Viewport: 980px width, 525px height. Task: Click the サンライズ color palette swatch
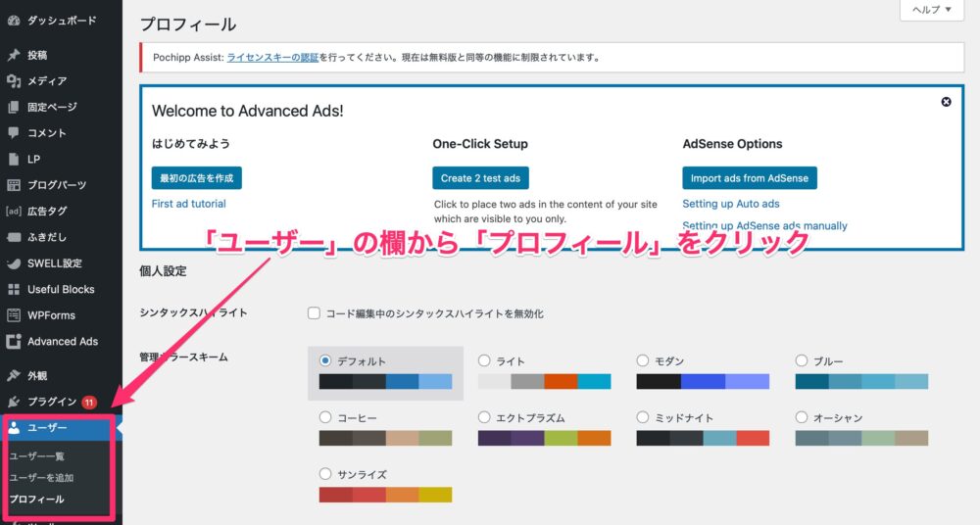(385, 495)
